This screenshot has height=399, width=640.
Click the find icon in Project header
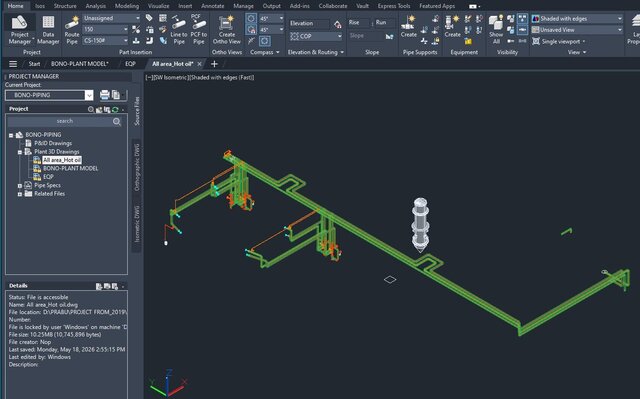coord(91,109)
